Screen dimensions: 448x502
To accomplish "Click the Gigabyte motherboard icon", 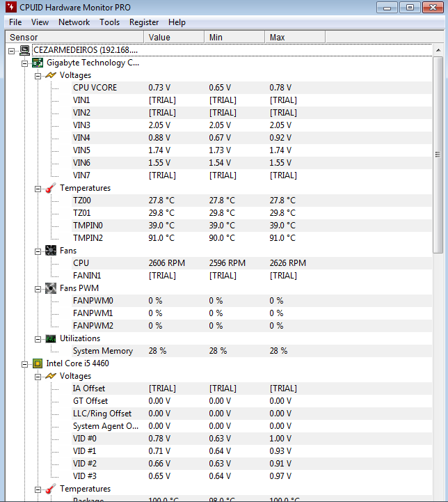I will pyautogui.click(x=38, y=63).
